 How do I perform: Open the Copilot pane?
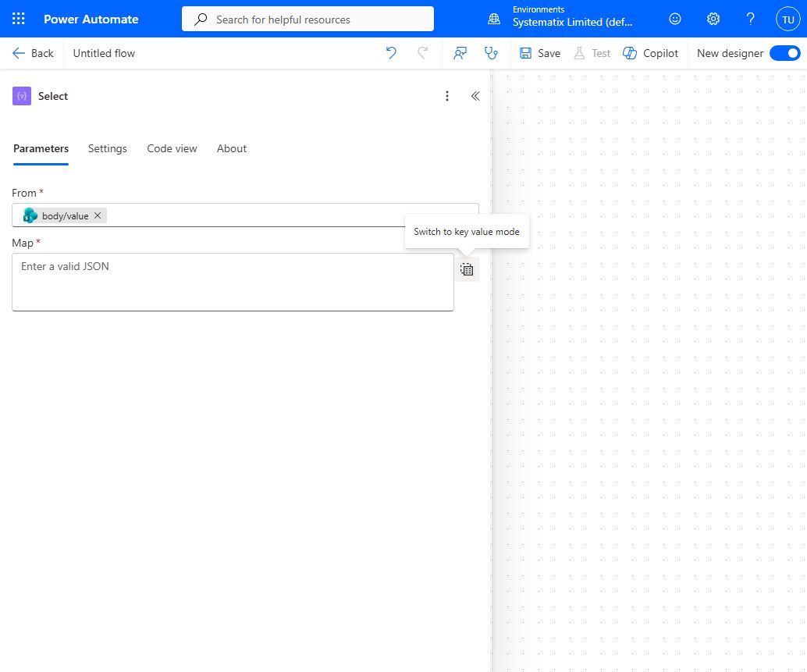point(651,53)
